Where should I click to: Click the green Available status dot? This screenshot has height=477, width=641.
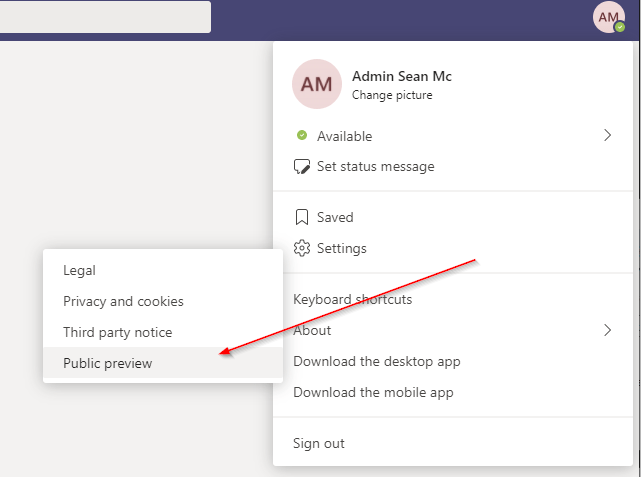302,136
